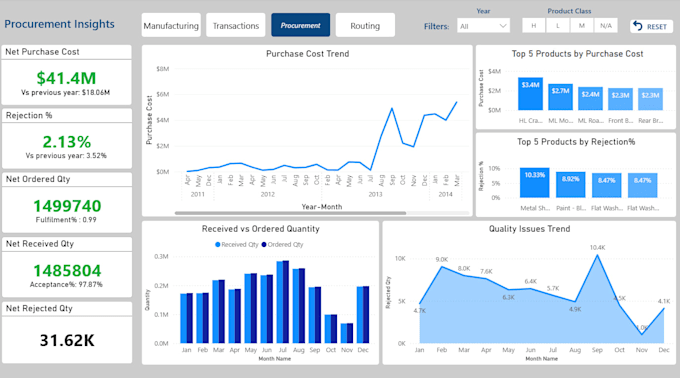This screenshot has width=680, height=378.
Task: Click Vs previous year: $18.06M text
Action: [x=65, y=92]
